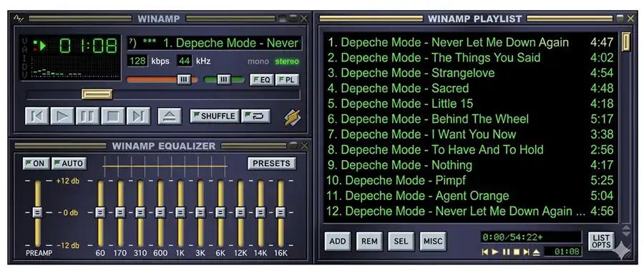644x273 pixels.
Task: Select track 2. The Things You Said
Action: pos(470,57)
